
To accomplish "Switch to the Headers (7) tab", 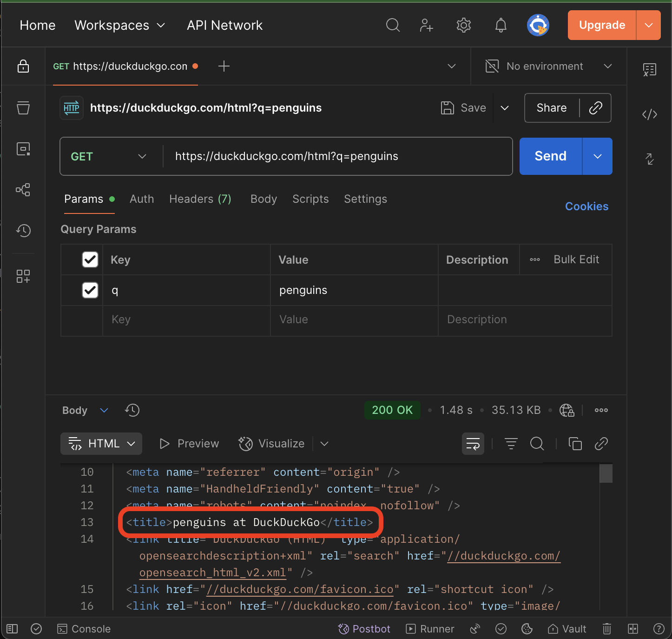I will (200, 199).
